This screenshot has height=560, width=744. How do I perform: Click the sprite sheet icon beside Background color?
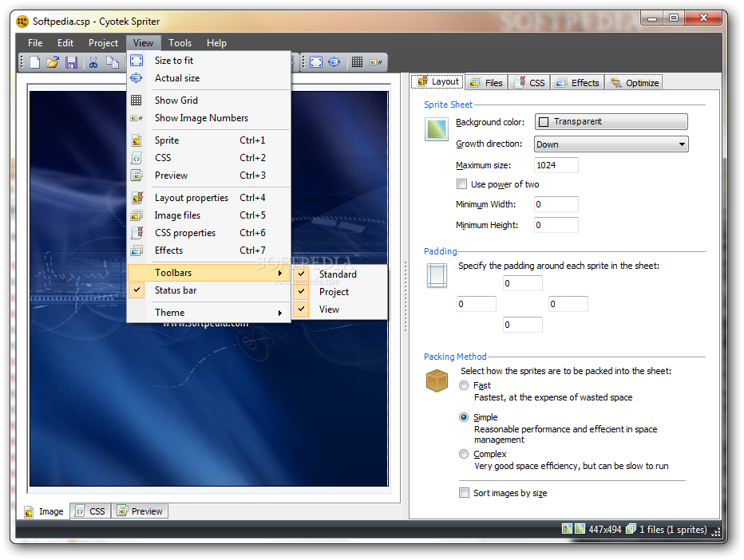click(x=436, y=129)
